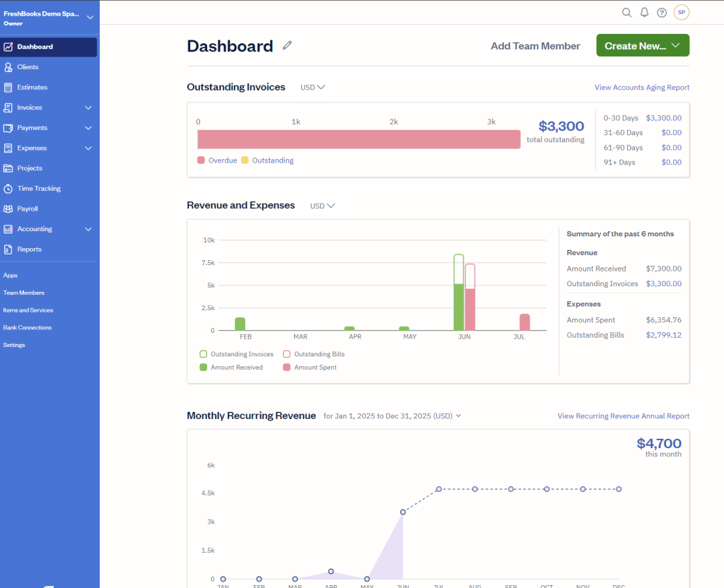The height and width of the screenshot is (588, 724).
Task: Click the Invoices document icon
Action: pyautogui.click(x=8, y=107)
